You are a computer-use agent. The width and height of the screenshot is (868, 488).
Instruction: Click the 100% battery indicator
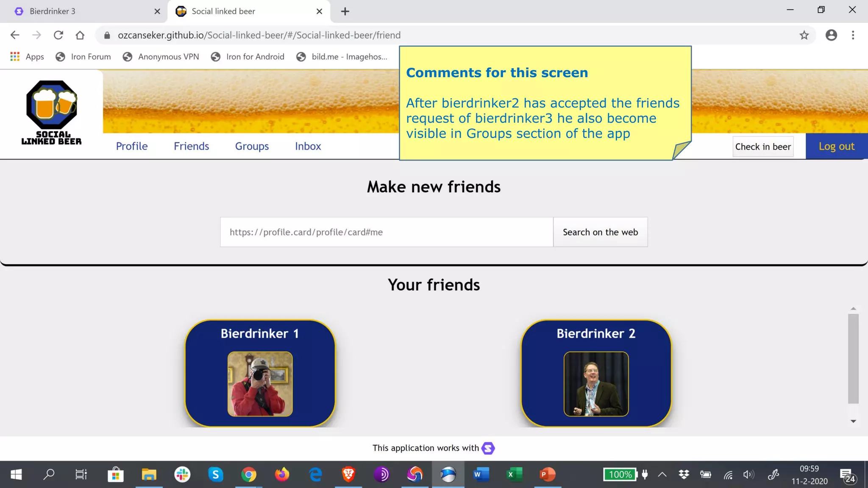pos(620,475)
